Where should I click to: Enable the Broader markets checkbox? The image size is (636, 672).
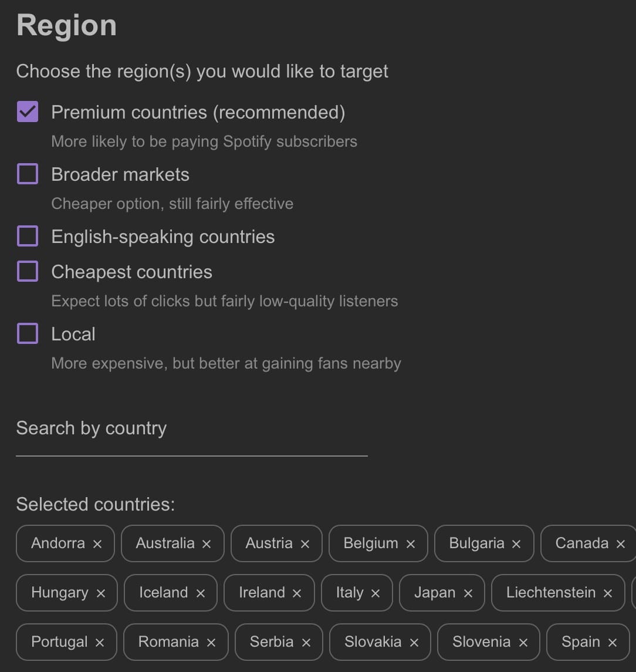[28, 174]
